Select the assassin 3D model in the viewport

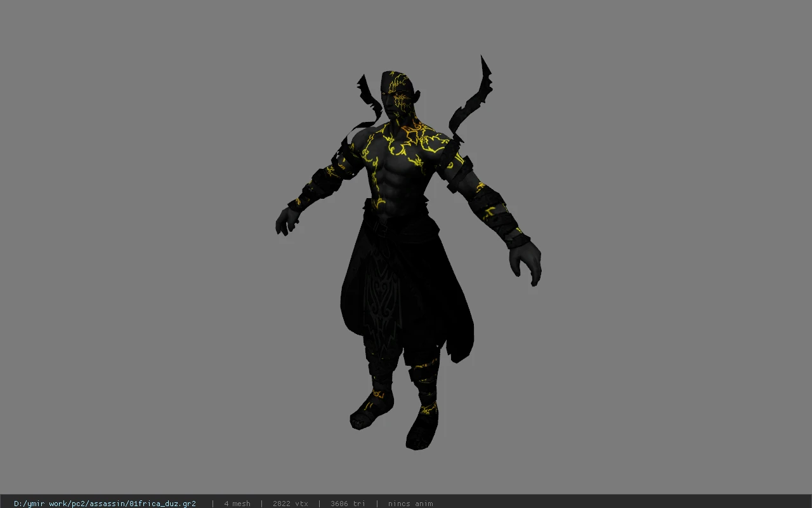click(x=408, y=253)
